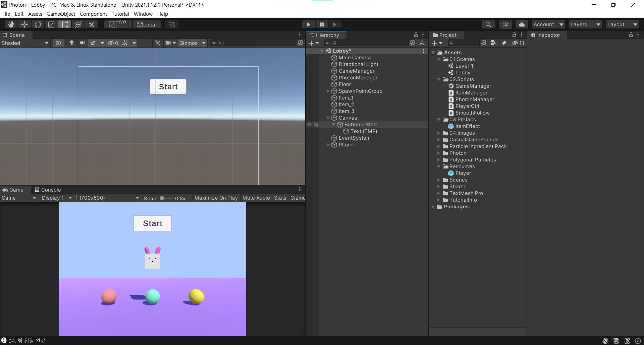644x345 pixels.
Task: Click the Play button
Action: click(308, 24)
